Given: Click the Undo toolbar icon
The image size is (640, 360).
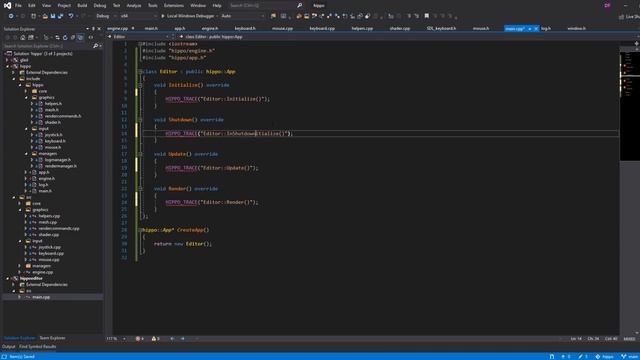Looking at the screenshot, I should [x=71, y=16].
